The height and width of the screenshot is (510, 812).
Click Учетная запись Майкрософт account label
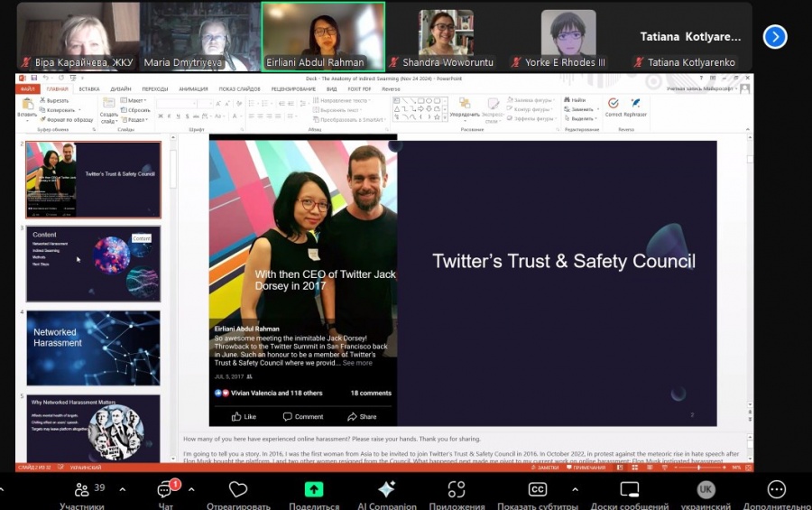click(699, 88)
